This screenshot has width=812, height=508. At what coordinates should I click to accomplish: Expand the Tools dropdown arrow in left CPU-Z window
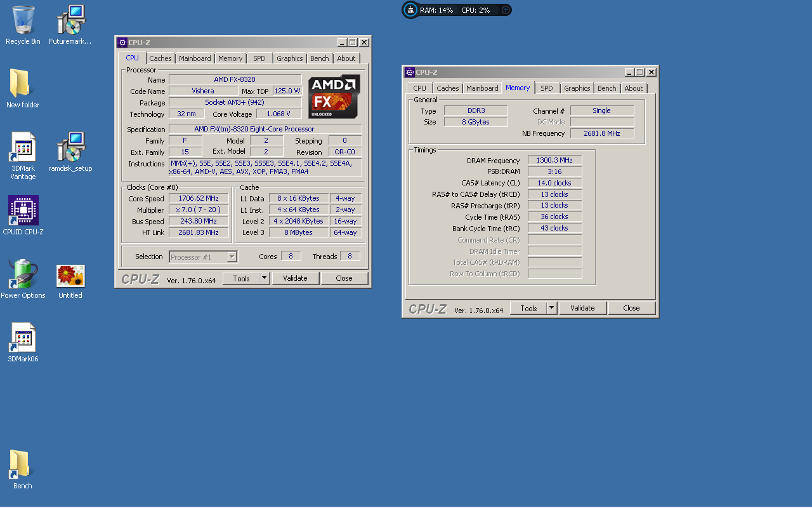265,278
